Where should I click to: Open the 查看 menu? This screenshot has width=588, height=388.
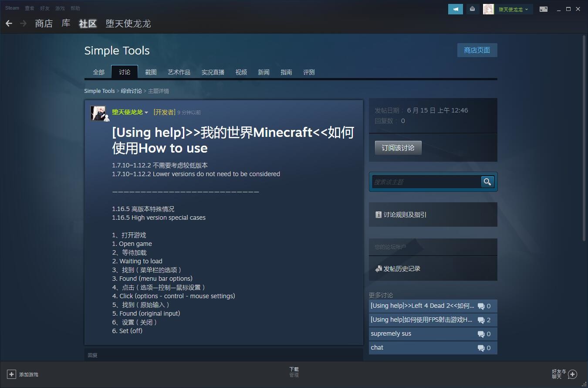click(30, 8)
